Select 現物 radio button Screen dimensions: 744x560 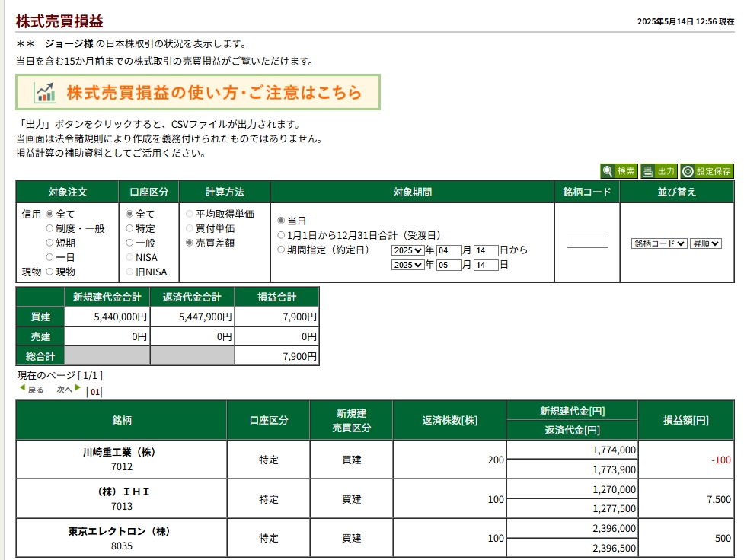(49, 272)
